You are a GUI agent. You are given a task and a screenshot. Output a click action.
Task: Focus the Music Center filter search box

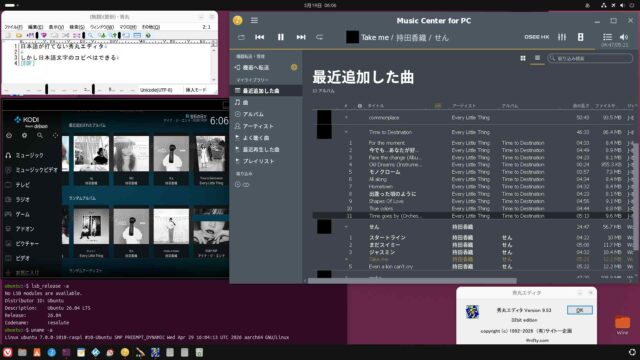point(590,58)
